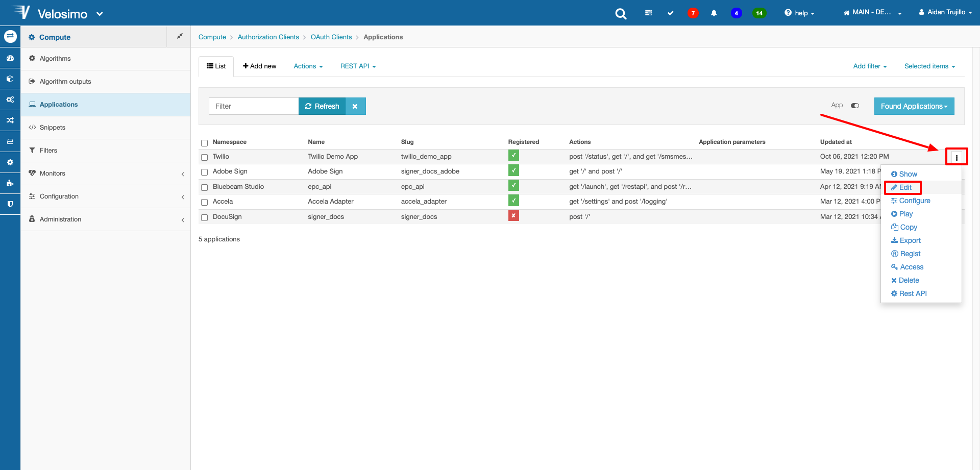Open the Add filter dropdown
This screenshot has width=980, height=470.
coord(870,66)
